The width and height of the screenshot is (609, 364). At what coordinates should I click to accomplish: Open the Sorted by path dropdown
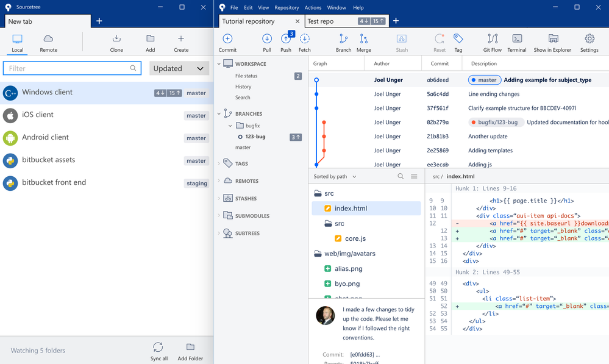[335, 176]
